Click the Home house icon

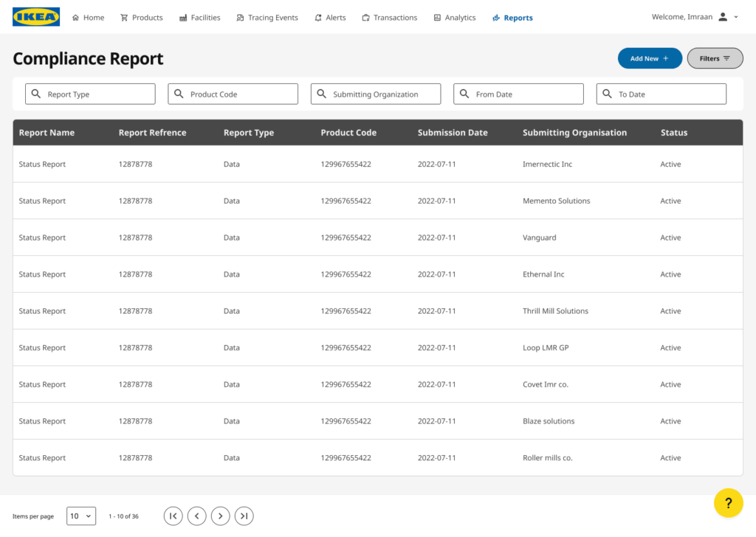click(x=76, y=18)
